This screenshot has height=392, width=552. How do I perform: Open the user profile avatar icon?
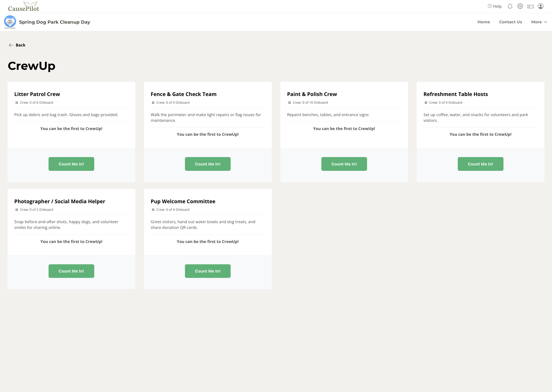click(x=540, y=6)
